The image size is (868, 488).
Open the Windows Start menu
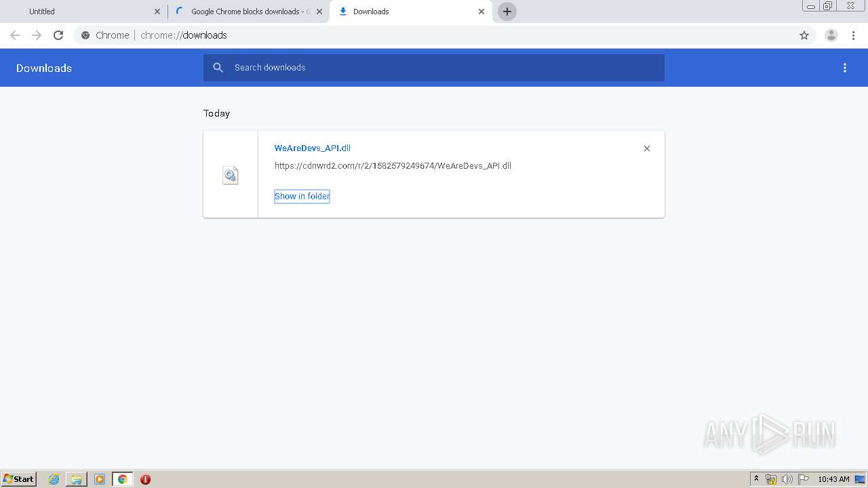[x=19, y=479]
